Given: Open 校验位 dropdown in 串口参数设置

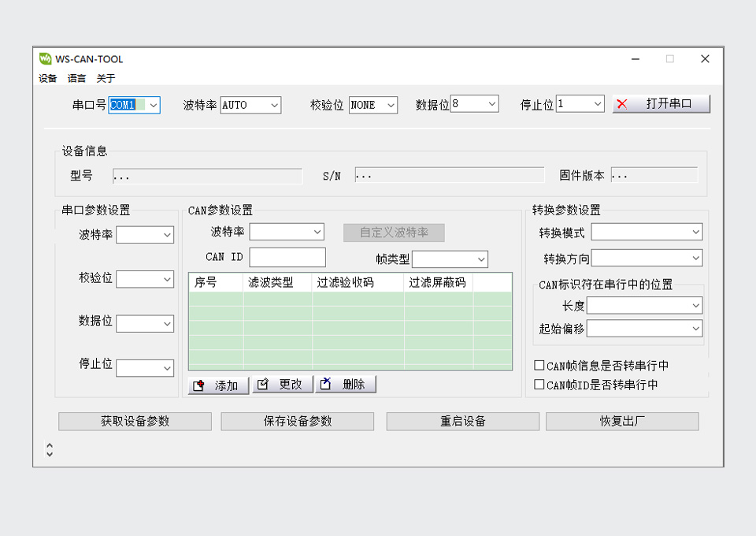Looking at the screenshot, I should point(145,279).
